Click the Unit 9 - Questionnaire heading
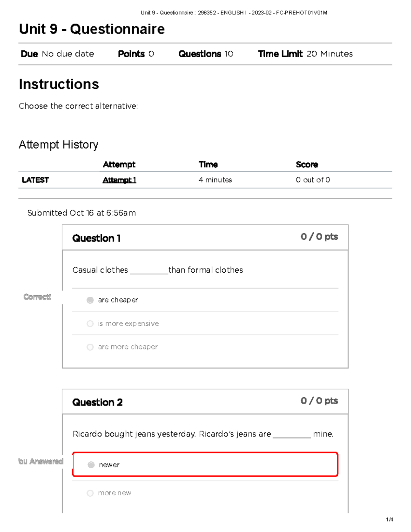 pos(92,29)
